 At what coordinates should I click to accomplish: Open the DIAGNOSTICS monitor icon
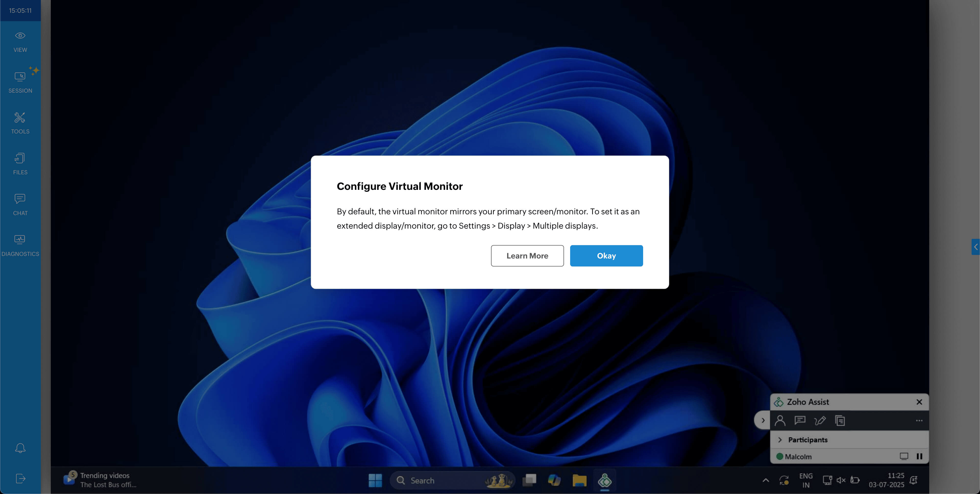coord(20,245)
